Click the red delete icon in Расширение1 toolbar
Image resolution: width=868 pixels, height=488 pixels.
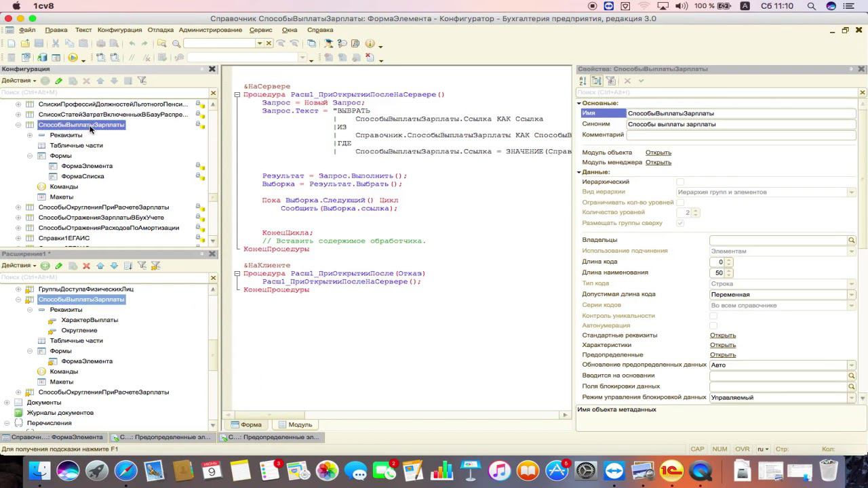pyautogui.click(x=86, y=266)
